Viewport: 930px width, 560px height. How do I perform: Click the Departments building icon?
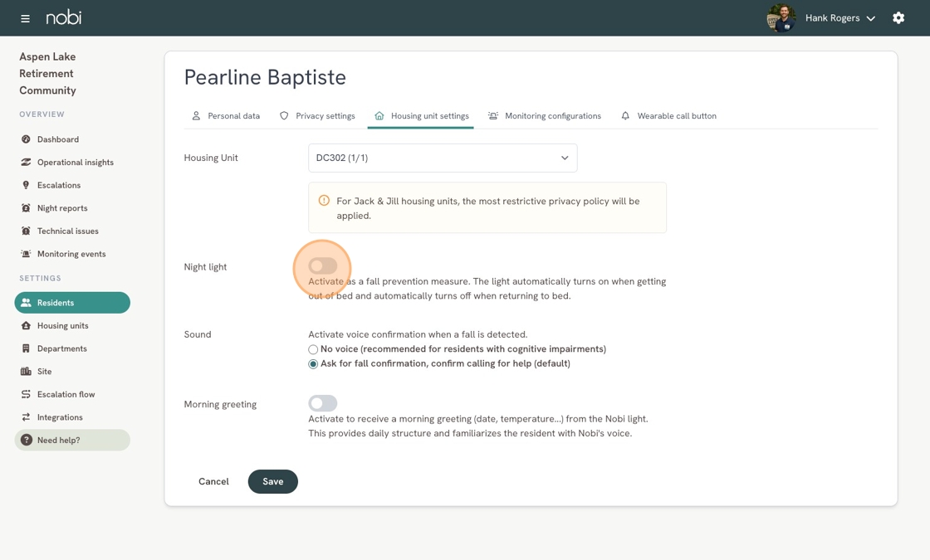tap(26, 348)
